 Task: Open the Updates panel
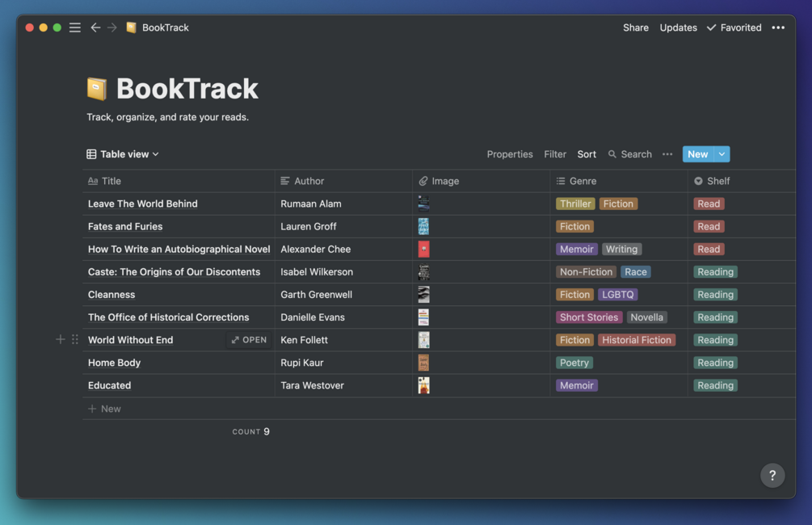[x=678, y=27]
